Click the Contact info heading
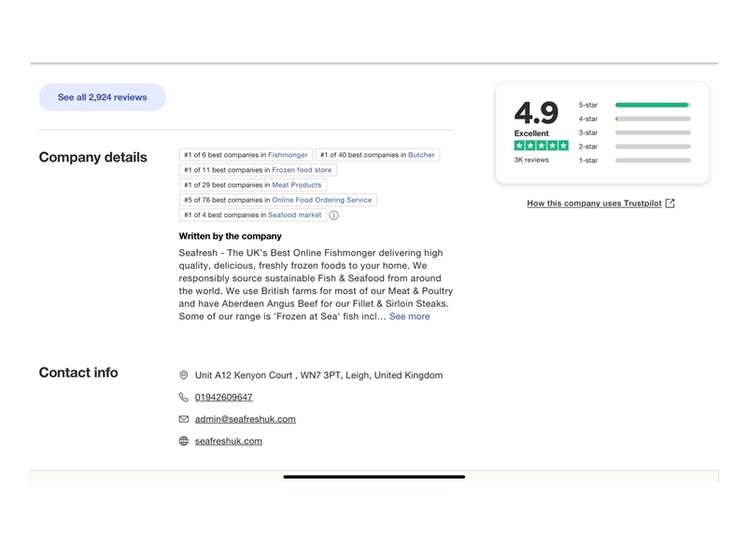Viewport: 747px width, 560px height. tap(78, 372)
